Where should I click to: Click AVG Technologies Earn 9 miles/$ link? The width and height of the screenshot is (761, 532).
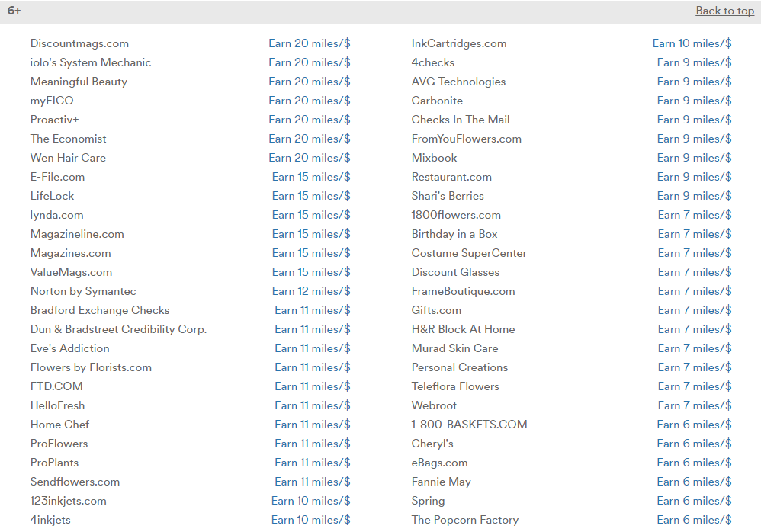point(694,82)
